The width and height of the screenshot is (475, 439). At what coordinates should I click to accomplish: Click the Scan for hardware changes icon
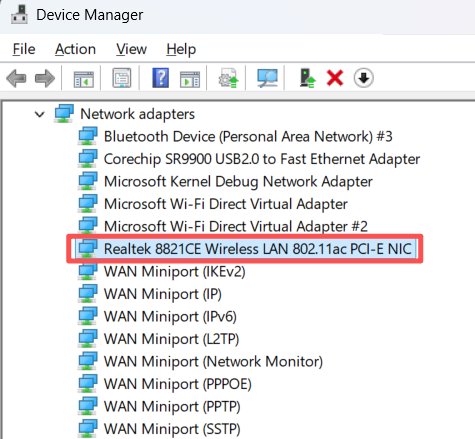click(267, 78)
